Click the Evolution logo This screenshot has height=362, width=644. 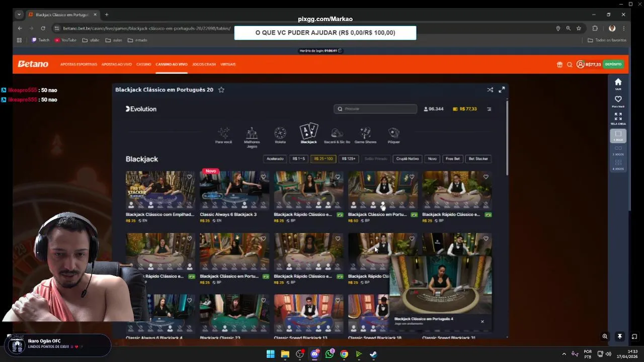pyautogui.click(x=141, y=109)
